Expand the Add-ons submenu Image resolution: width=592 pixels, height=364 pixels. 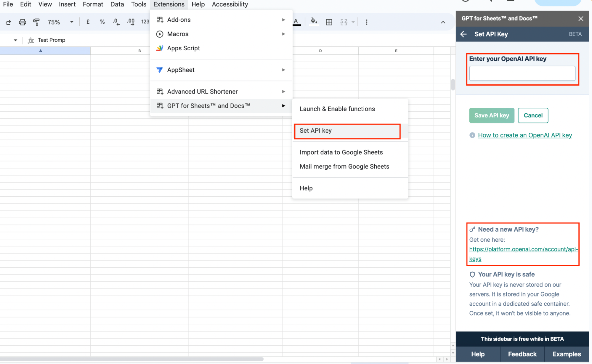(x=221, y=20)
